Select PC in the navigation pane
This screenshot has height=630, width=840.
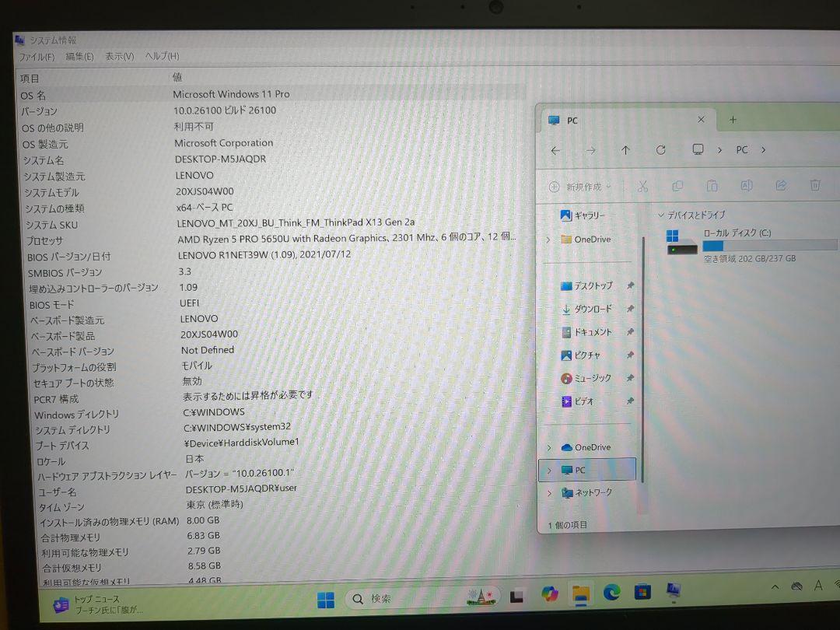coord(587,470)
